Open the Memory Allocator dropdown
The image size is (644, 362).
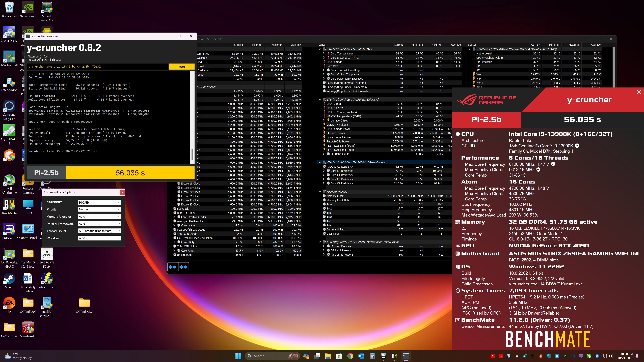click(99, 217)
